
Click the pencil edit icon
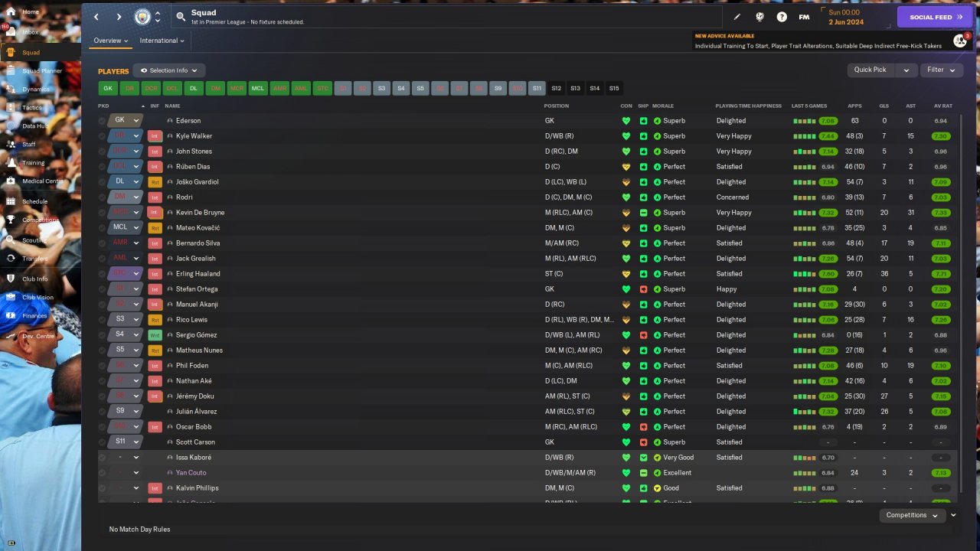pos(737,17)
